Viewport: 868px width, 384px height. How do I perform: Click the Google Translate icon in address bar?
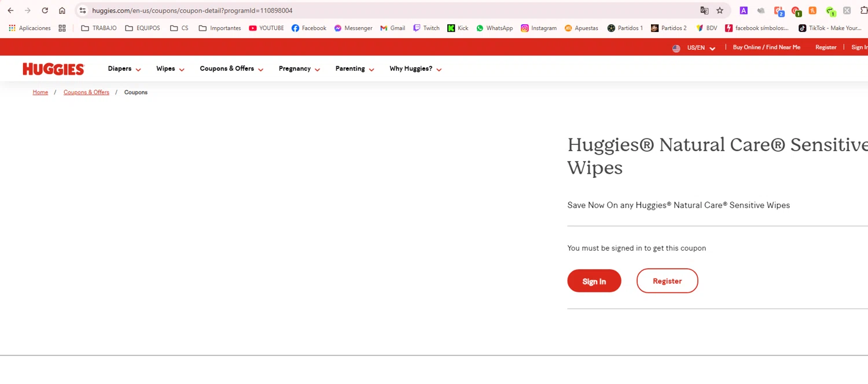[704, 10]
